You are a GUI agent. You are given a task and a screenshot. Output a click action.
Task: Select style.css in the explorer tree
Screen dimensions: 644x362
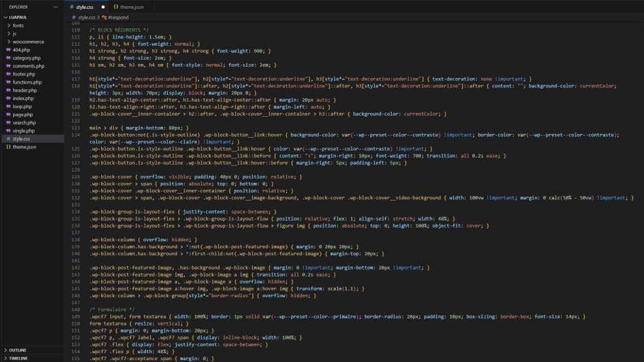pos(32,139)
